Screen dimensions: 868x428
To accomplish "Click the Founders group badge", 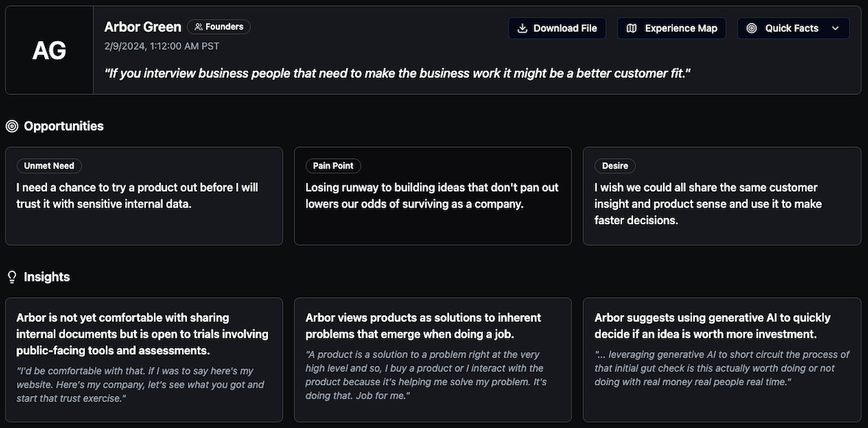I will point(219,26).
